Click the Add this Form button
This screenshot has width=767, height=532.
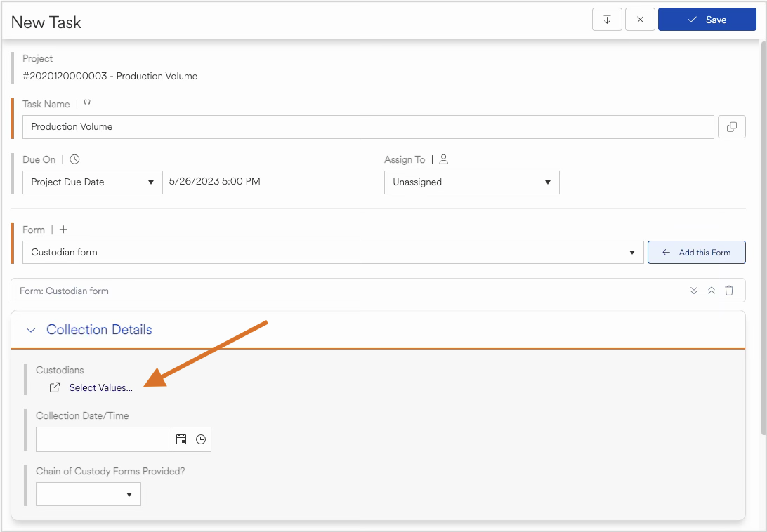(x=697, y=252)
